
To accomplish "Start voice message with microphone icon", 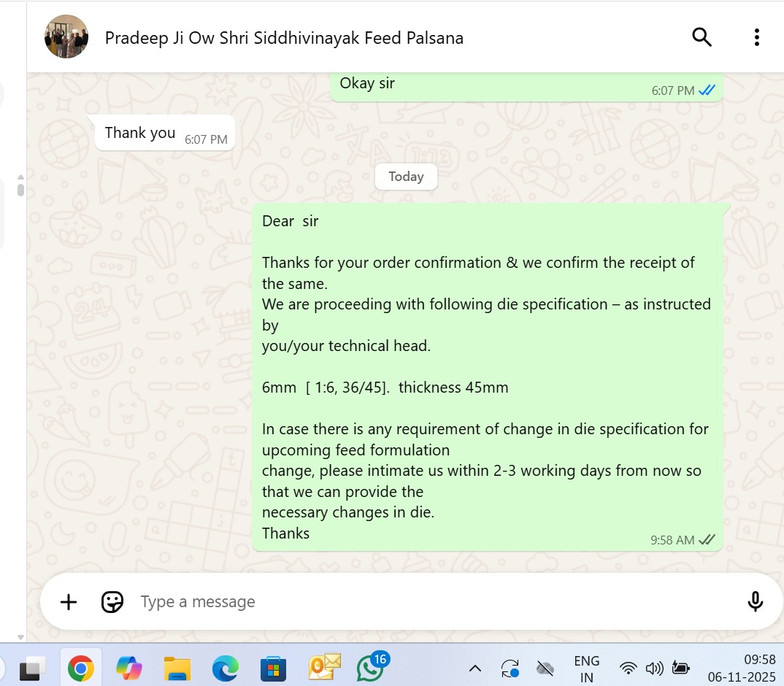I will click(755, 601).
